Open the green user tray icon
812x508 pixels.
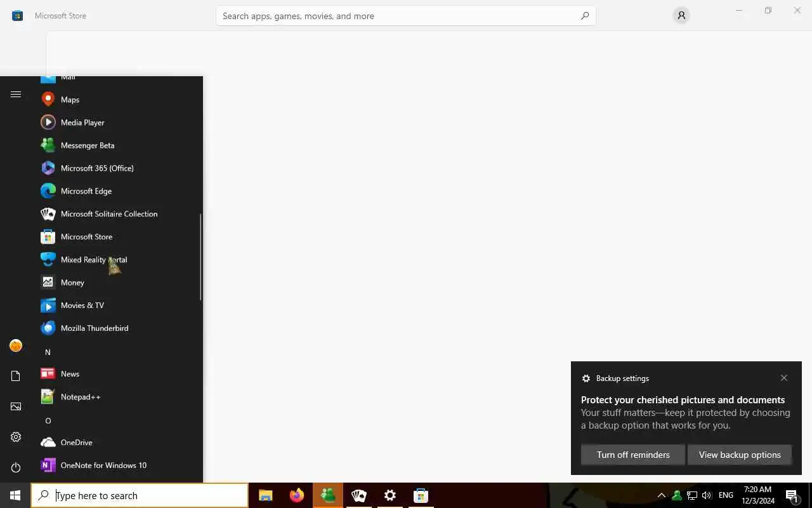677,495
